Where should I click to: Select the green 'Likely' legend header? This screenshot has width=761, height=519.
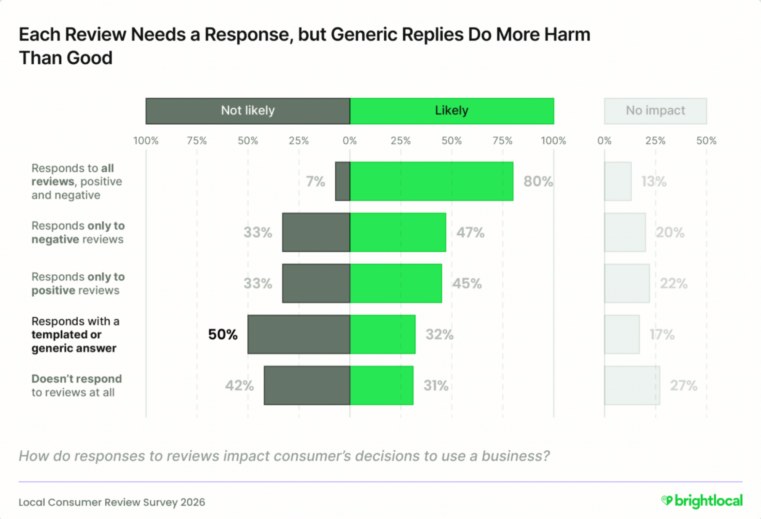point(452,111)
